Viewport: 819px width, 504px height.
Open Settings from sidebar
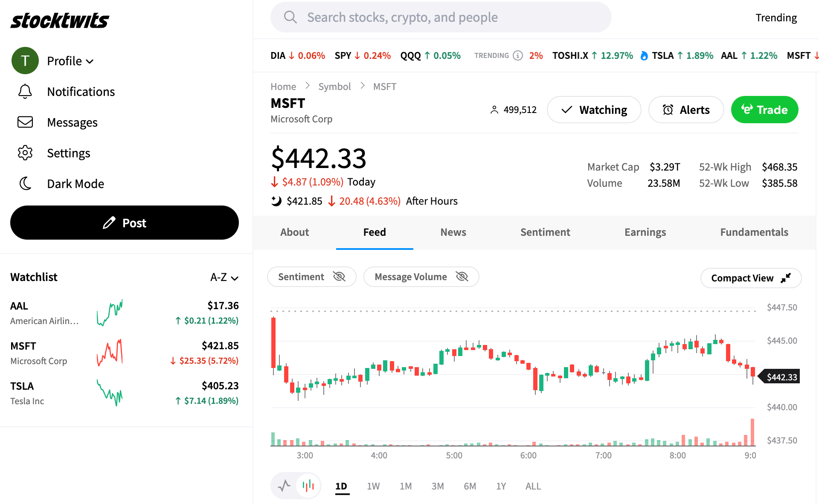tap(68, 153)
